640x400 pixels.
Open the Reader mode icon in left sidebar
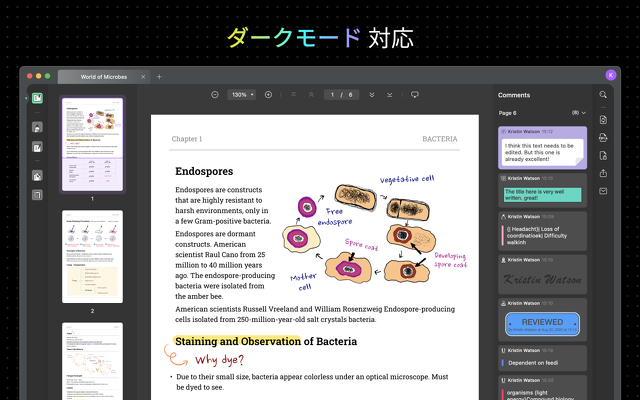tap(36, 98)
